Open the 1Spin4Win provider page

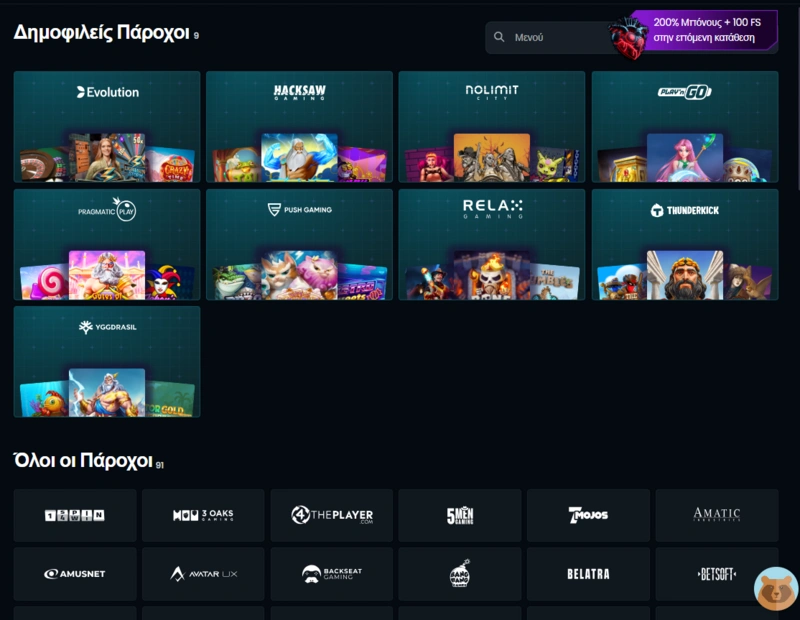click(x=74, y=515)
